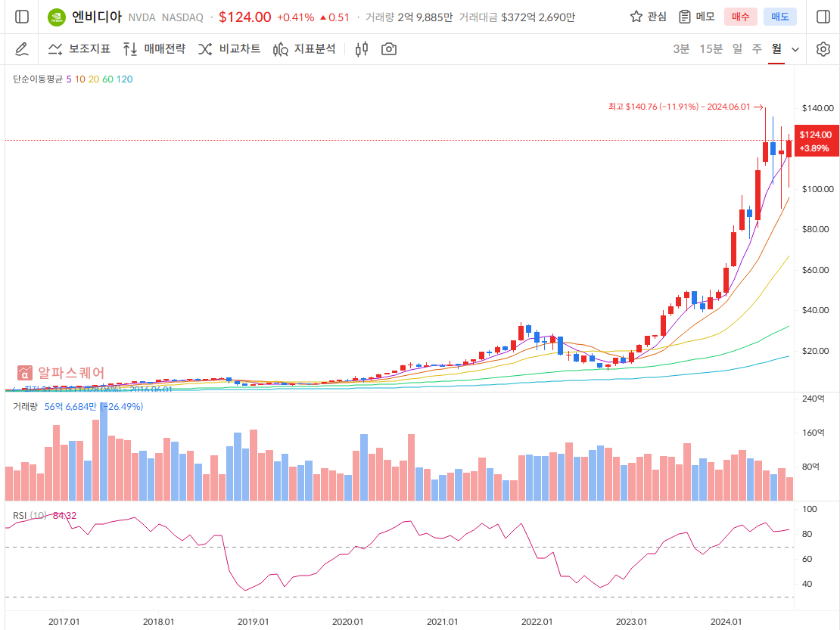Select the pencil drawing tool

[22, 49]
